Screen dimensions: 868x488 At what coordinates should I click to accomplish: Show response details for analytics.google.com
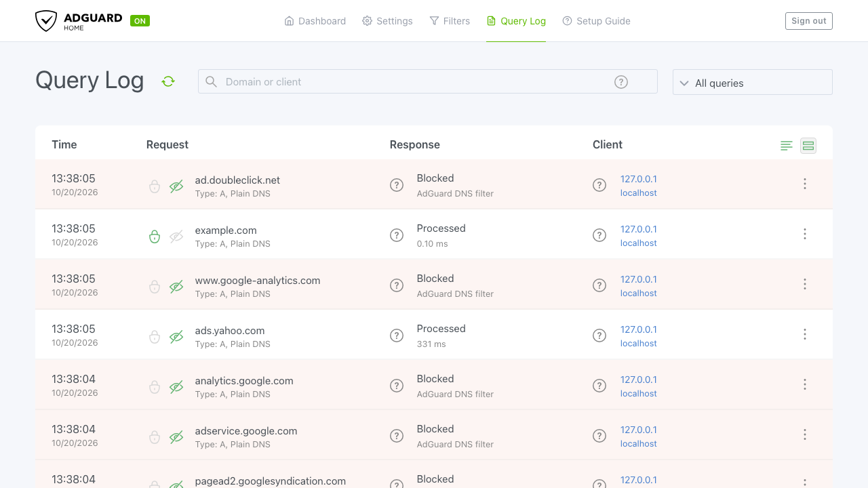[x=397, y=386]
